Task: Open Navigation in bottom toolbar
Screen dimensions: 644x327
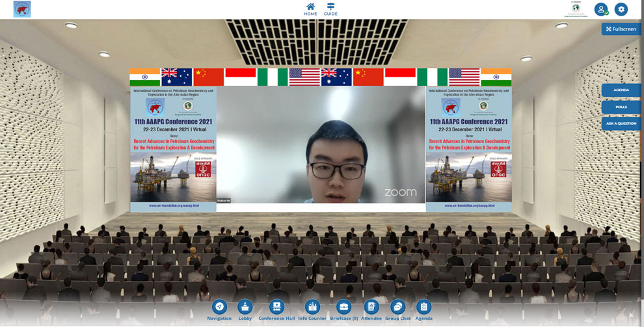Action: pyautogui.click(x=219, y=310)
